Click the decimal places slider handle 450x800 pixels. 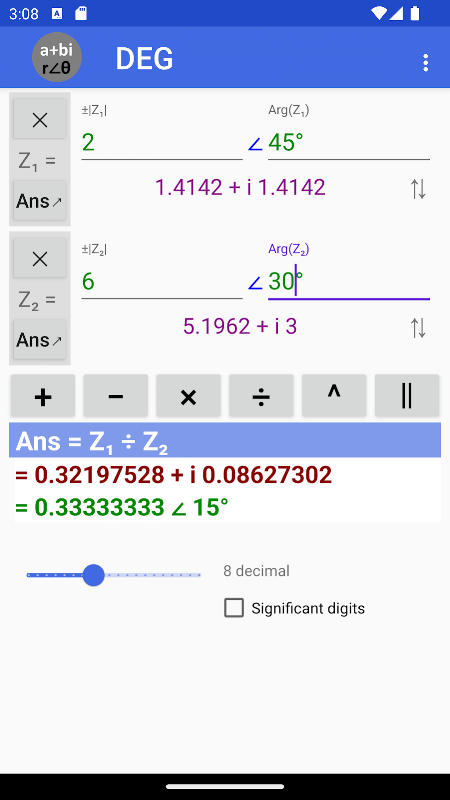(x=93, y=575)
